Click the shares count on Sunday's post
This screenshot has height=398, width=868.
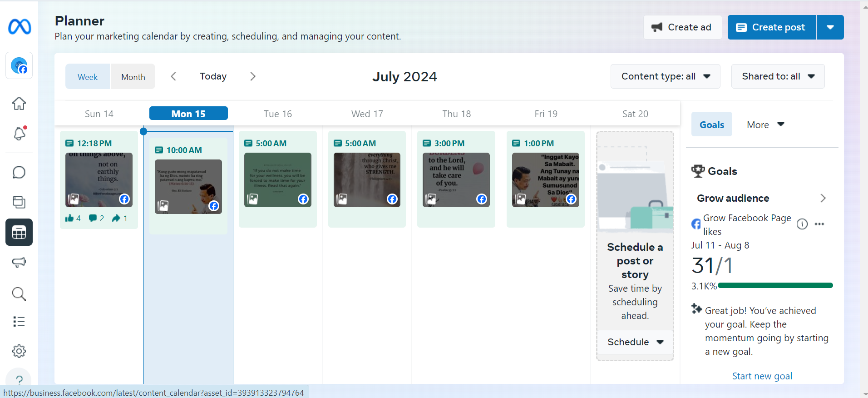(x=120, y=219)
